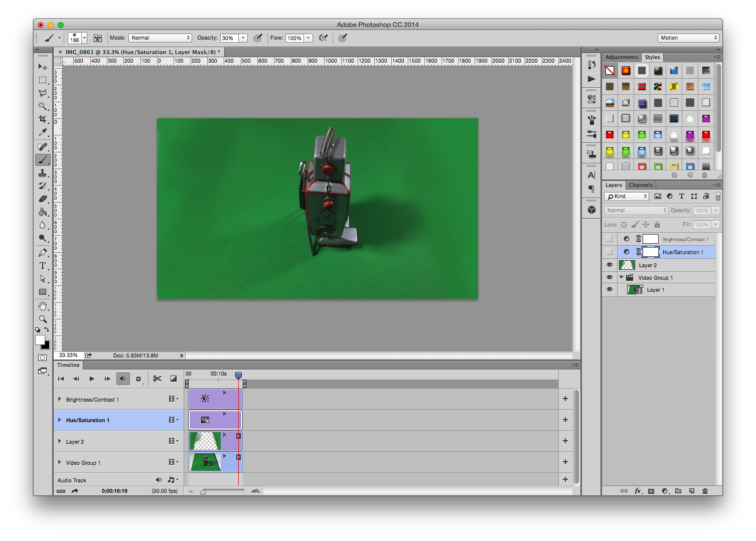This screenshot has width=756, height=541.
Task: Select the Hand tool
Action: pos(43,306)
